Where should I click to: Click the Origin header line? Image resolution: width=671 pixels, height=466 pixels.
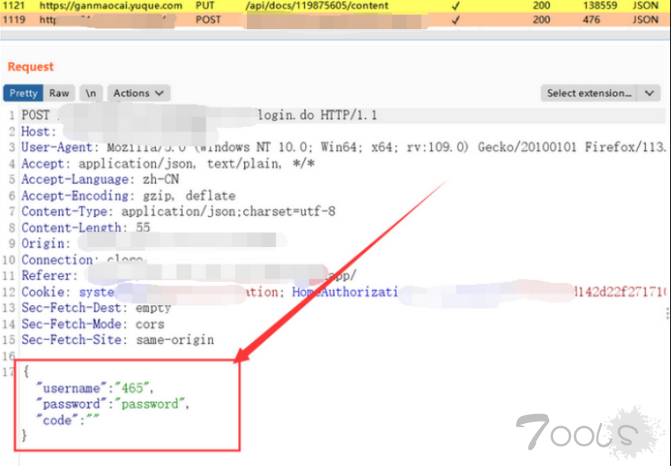pos(154,243)
